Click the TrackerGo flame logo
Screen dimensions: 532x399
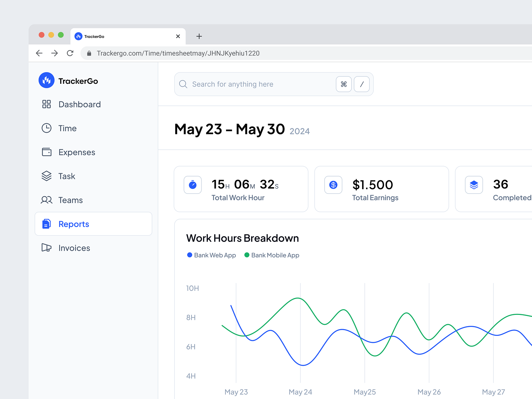click(46, 80)
